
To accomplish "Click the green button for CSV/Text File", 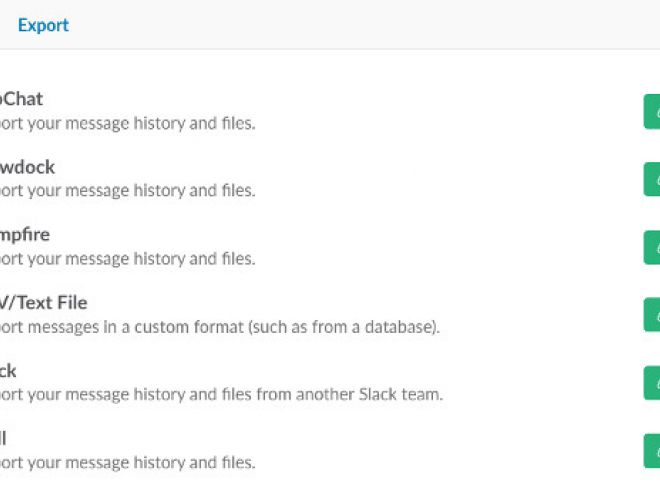I will pyautogui.click(x=652, y=315).
